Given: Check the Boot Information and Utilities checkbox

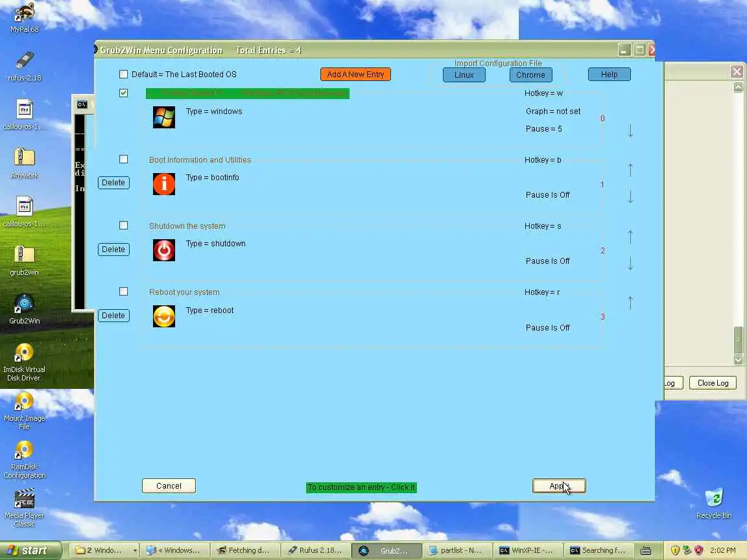Looking at the screenshot, I should point(123,159).
